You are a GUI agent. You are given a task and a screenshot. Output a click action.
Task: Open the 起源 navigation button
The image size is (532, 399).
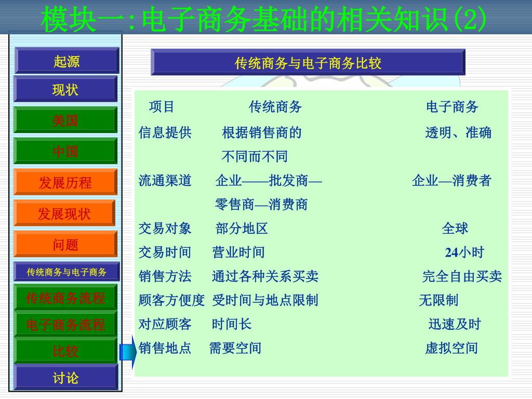[x=67, y=61]
